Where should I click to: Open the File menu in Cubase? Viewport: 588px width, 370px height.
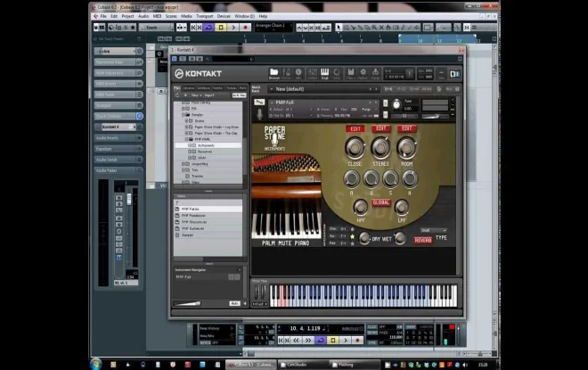point(103,16)
